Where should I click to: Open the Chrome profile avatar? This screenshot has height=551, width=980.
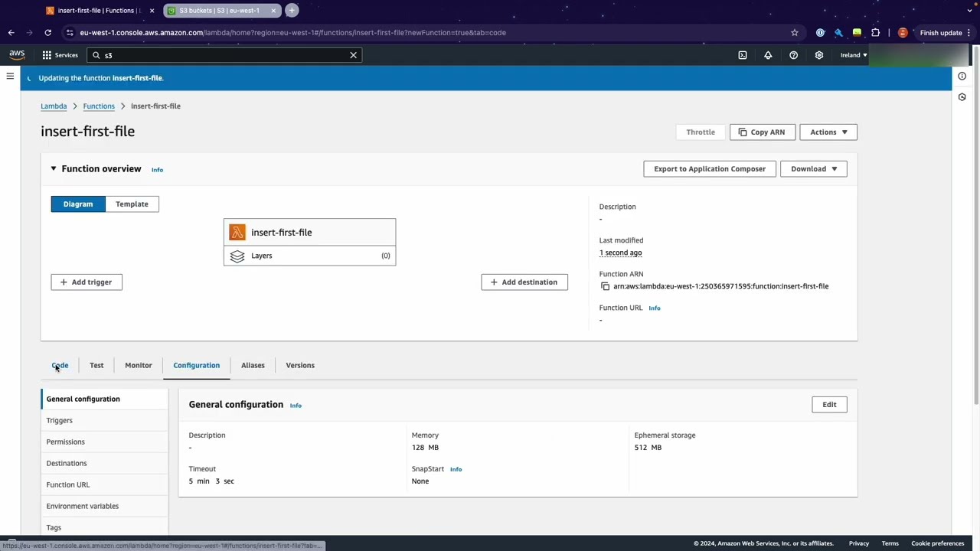[903, 33]
